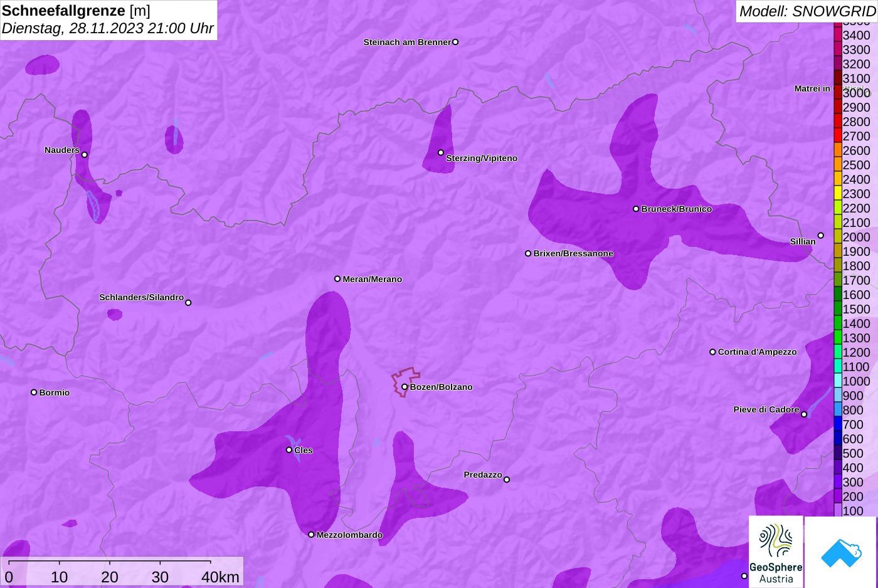Click the 1000 legend value

pos(856,381)
